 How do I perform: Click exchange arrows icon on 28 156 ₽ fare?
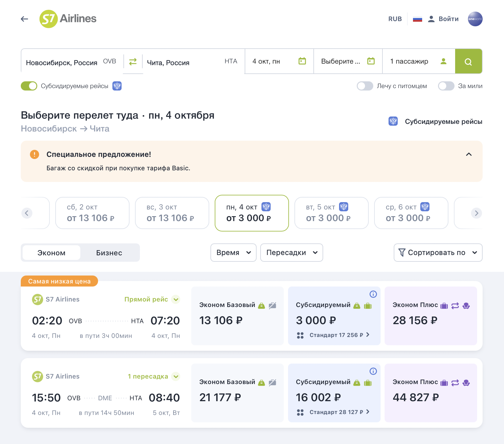tap(455, 305)
